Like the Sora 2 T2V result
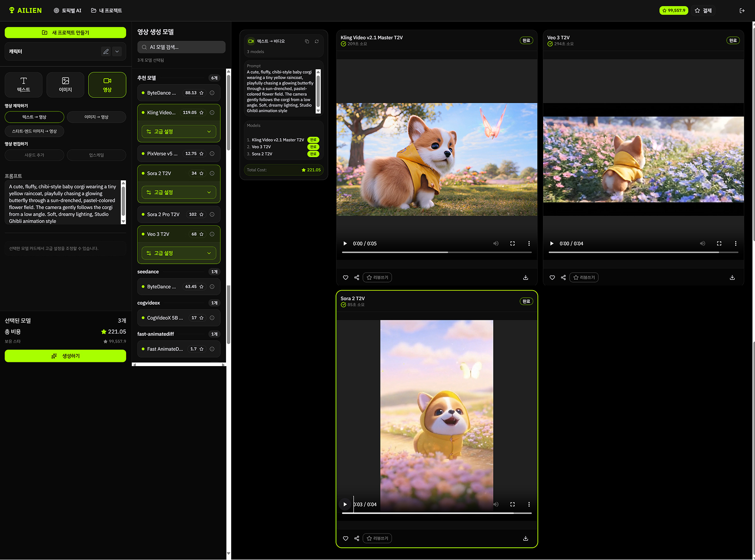755x560 pixels. click(345, 538)
